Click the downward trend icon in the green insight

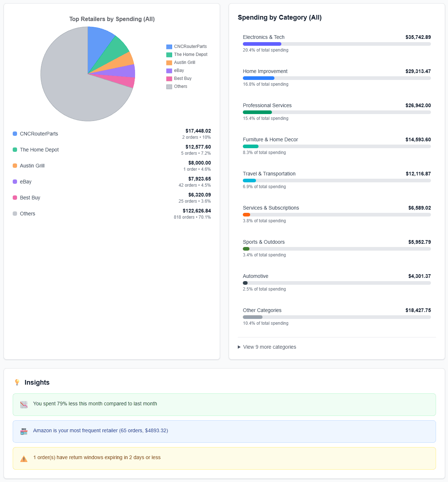point(23,404)
